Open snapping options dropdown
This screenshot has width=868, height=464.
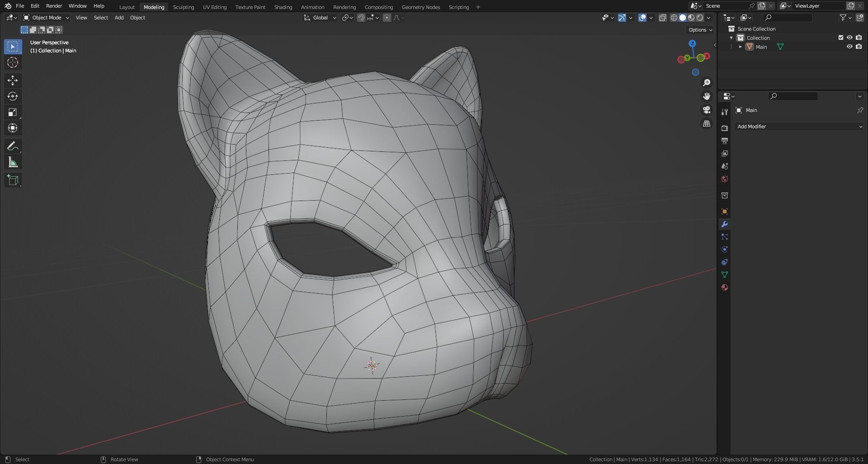coord(373,18)
